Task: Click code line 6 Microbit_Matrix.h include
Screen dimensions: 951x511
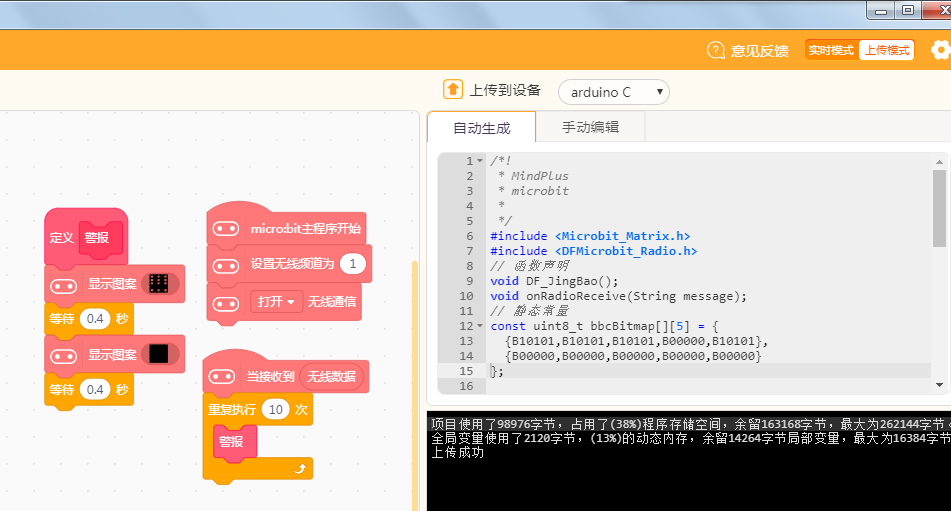Action: pos(590,236)
